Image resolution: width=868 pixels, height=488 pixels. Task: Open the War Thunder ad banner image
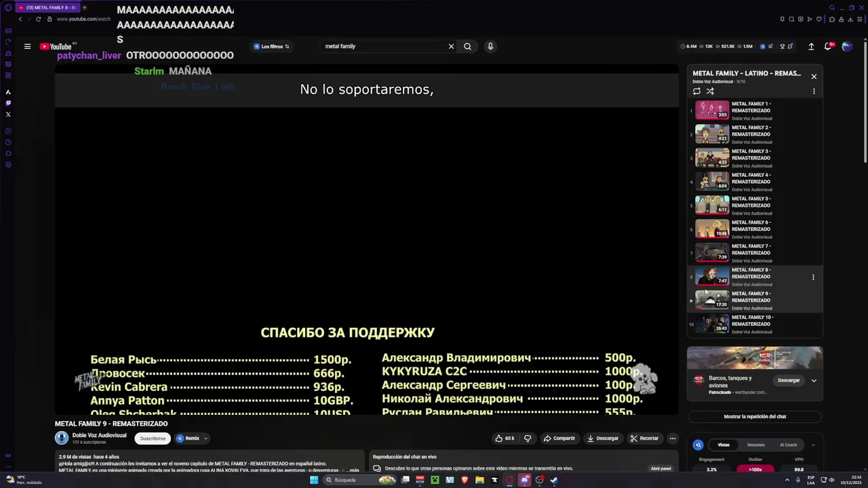click(x=755, y=358)
